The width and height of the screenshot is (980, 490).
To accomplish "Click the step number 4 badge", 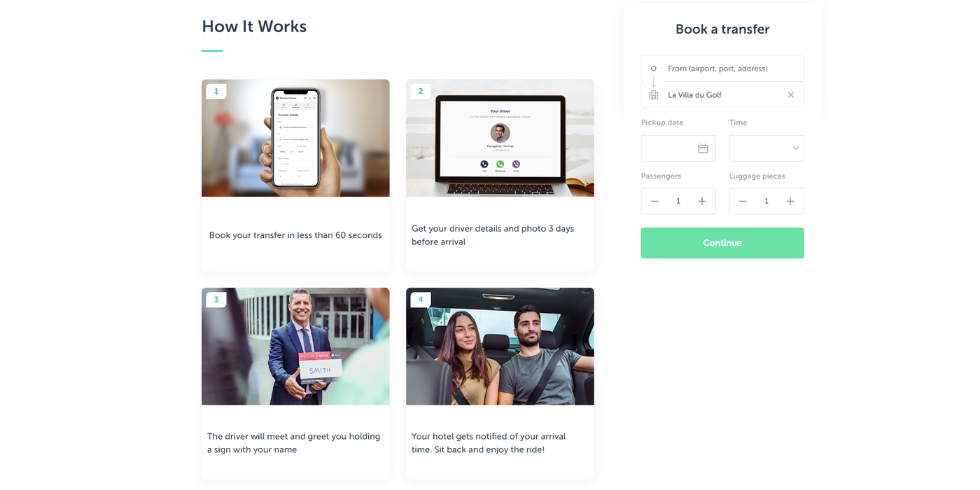I will tap(421, 300).
